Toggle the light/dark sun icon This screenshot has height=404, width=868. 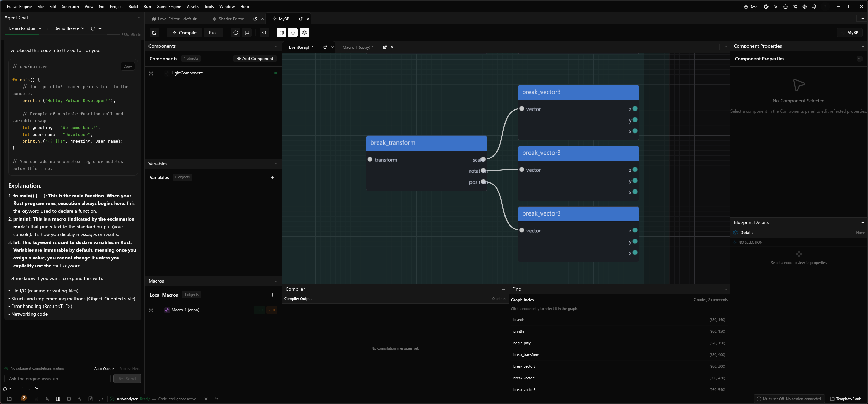(776, 7)
